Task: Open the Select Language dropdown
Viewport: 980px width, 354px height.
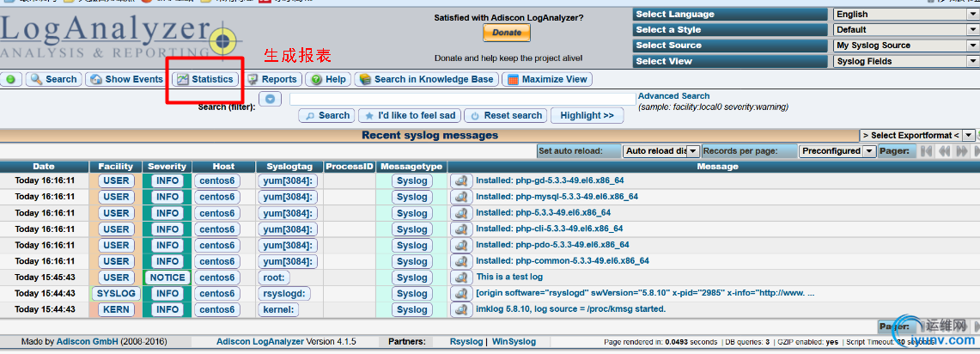Action: [905, 14]
